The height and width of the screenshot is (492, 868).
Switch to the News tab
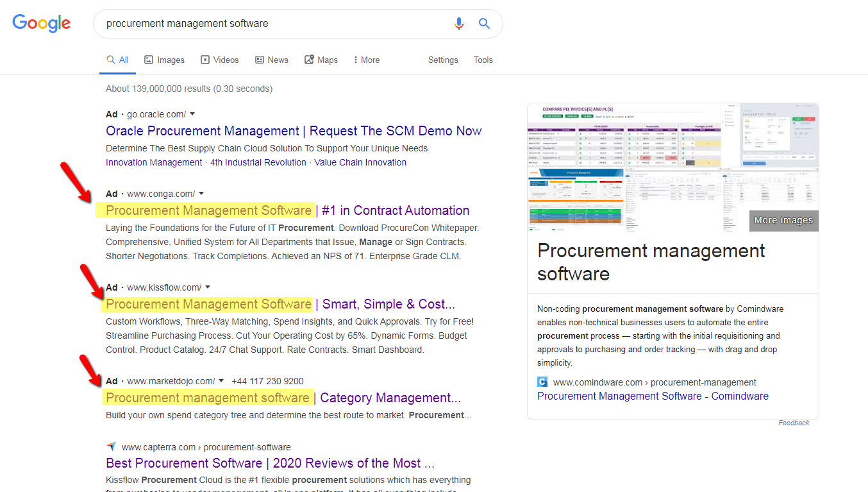click(272, 60)
